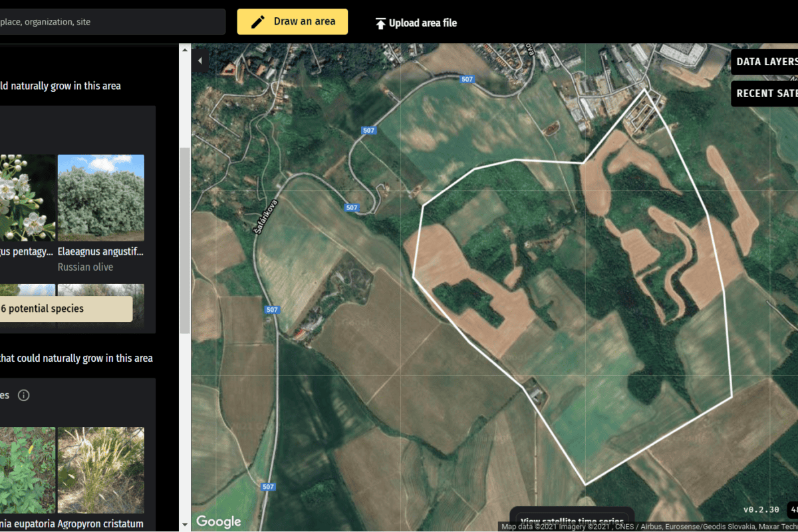The image size is (798, 532).
Task: Click the Draw an area button
Action: click(x=293, y=21)
